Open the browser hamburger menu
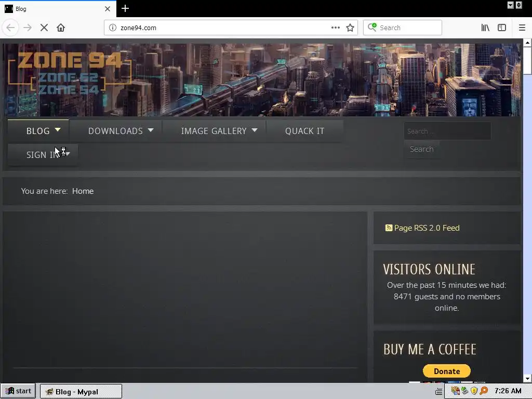 [x=522, y=28]
